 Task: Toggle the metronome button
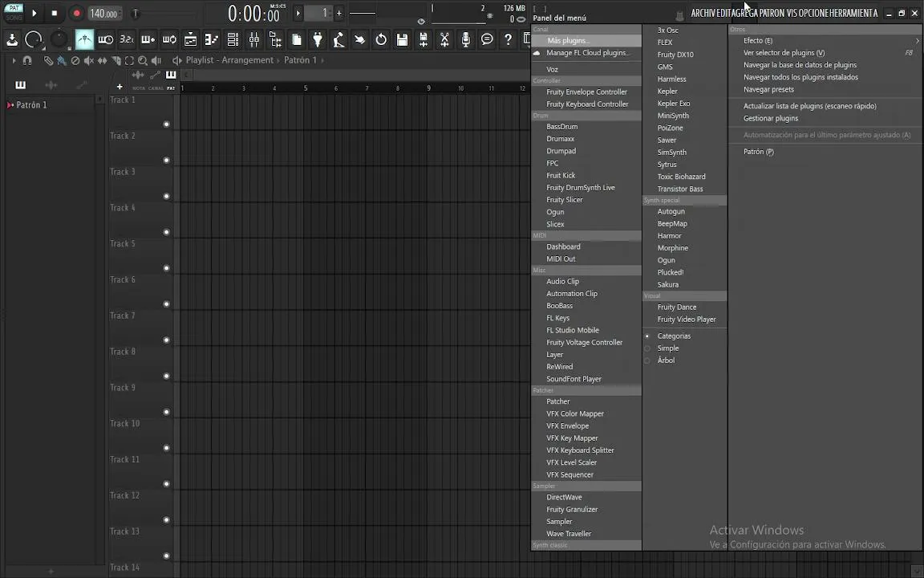[84, 39]
